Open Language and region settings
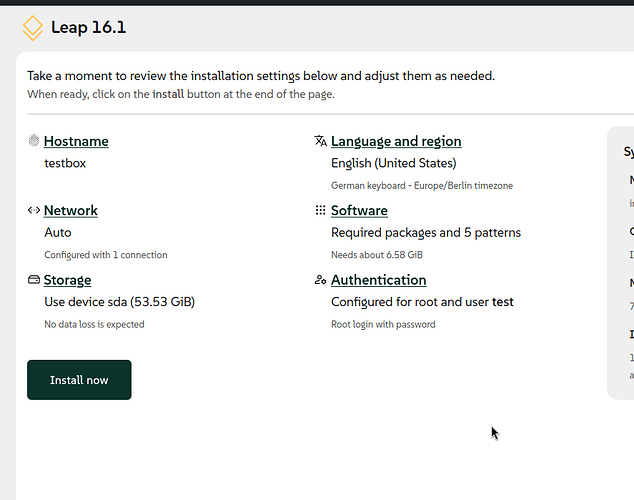634x500 pixels. click(x=396, y=141)
